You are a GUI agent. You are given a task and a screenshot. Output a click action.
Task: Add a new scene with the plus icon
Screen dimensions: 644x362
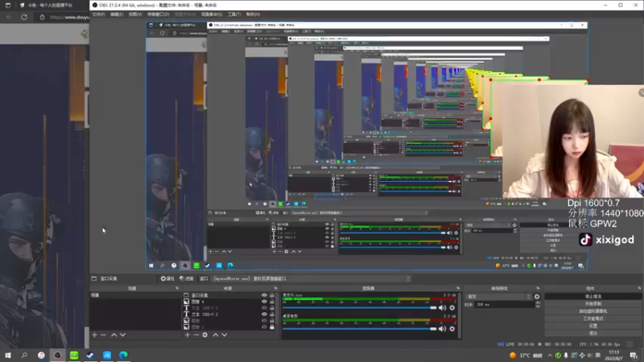[94, 335]
